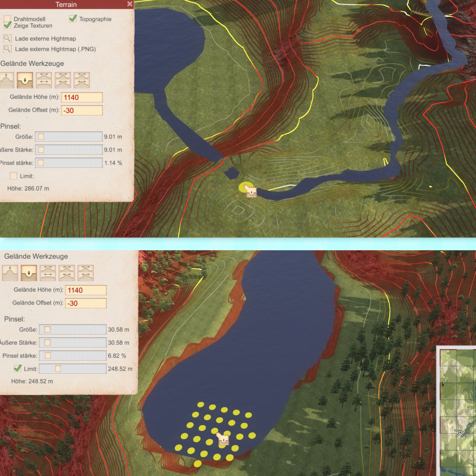
Task: Select the flatten terrain tool in bottom panel
Action: pyautogui.click(x=48, y=273)
